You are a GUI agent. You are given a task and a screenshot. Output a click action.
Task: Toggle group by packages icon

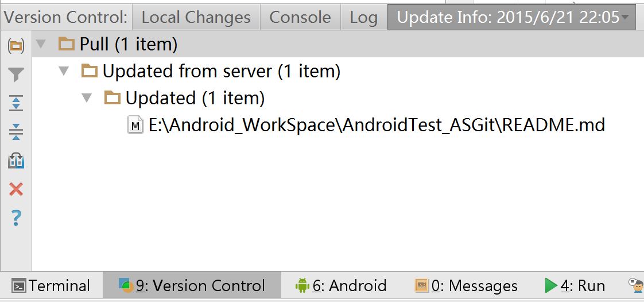(15, 46)
